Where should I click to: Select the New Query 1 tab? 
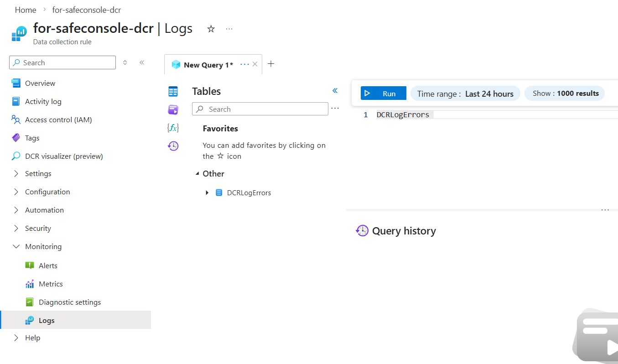(x=208, y=65)
